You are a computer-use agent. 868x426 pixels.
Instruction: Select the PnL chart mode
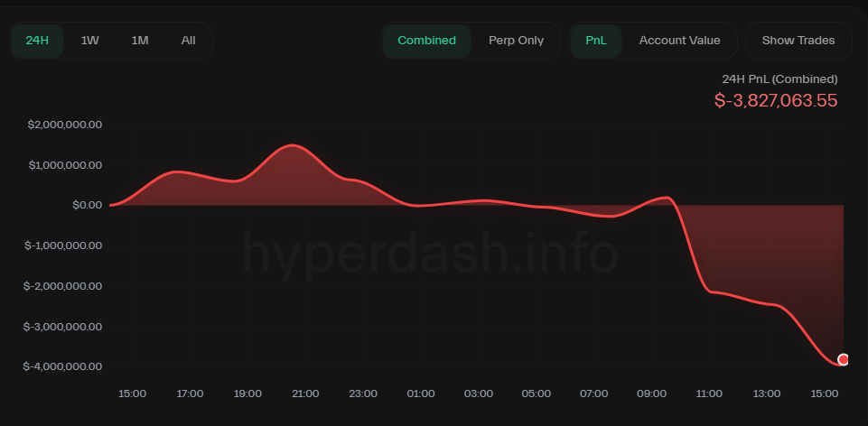(596, 41)
